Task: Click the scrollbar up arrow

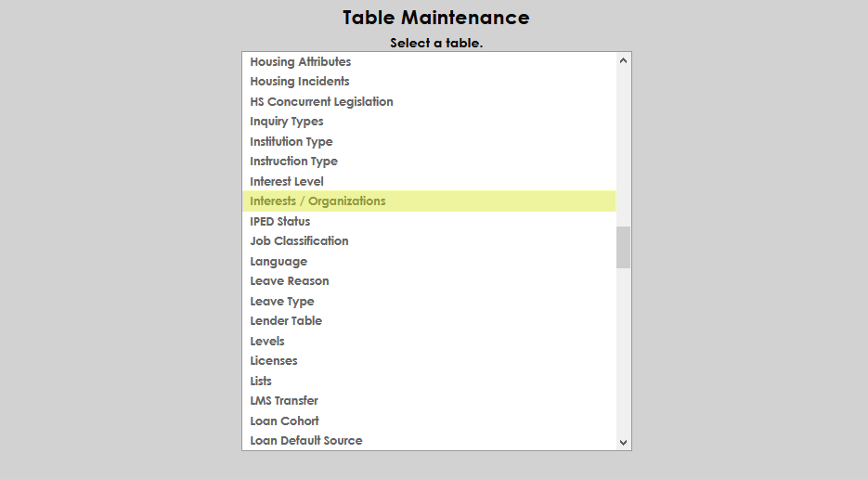Action: 623,60
